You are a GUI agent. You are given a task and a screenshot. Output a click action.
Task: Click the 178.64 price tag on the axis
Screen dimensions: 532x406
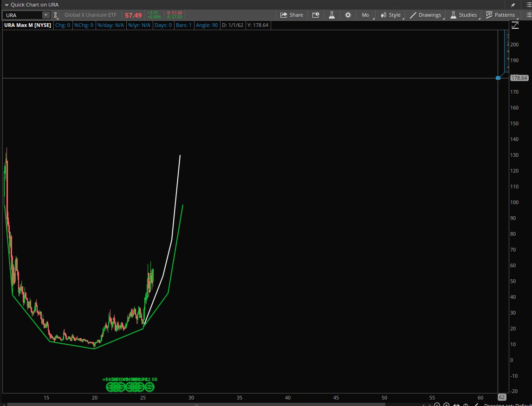click(x=519, y=77)
